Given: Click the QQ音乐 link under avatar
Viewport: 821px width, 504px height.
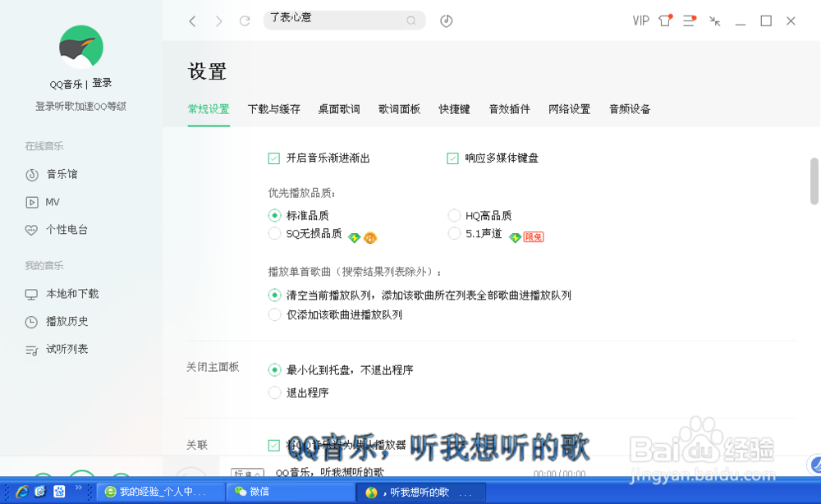Looking at the screenshot, I should pyautogui.click(x=66, y=85).
